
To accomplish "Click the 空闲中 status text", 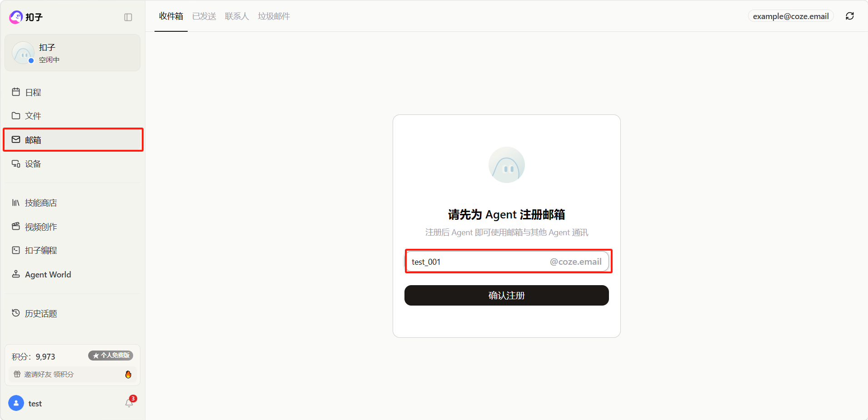I will [49, 60].
